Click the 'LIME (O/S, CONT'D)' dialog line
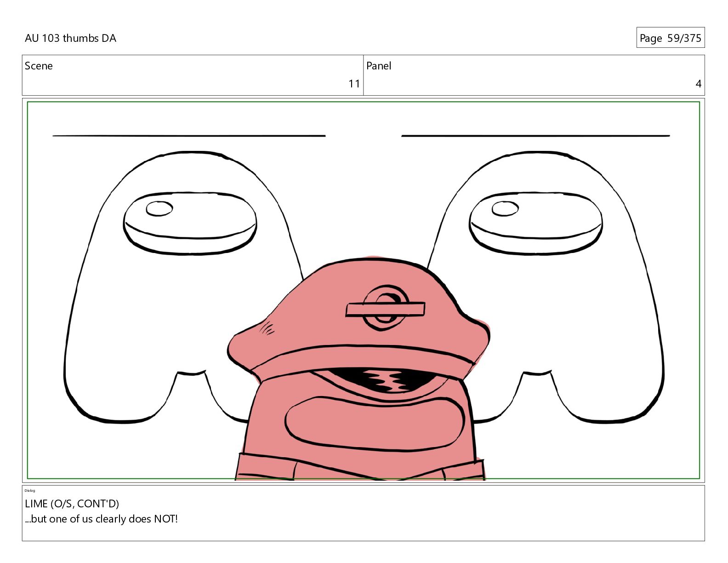 tap(72, 504)
